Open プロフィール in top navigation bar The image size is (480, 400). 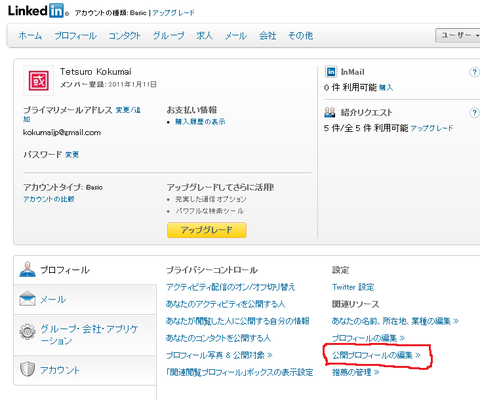[76, 36]
